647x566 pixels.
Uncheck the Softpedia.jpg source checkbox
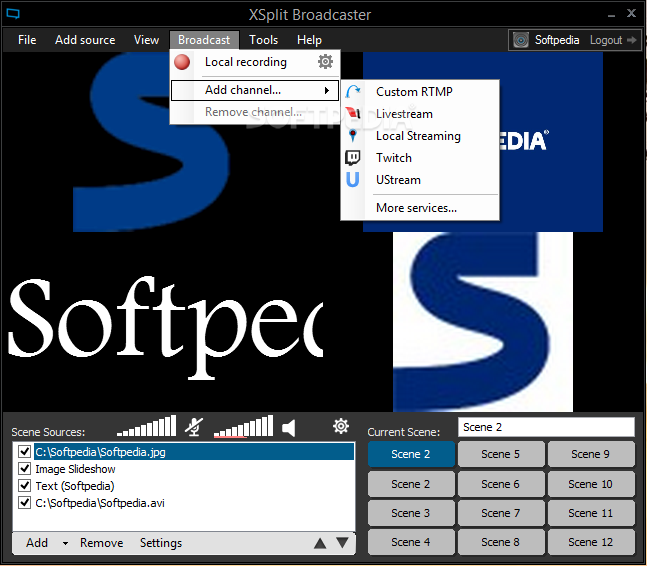point(24,451)
